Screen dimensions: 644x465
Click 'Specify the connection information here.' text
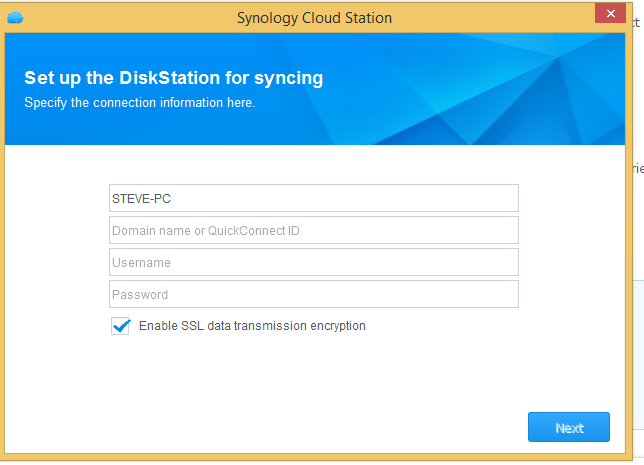140,103
